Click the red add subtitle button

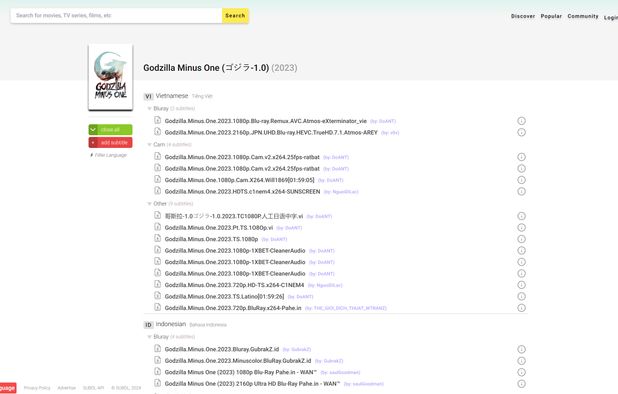click(x=110, y=142)
